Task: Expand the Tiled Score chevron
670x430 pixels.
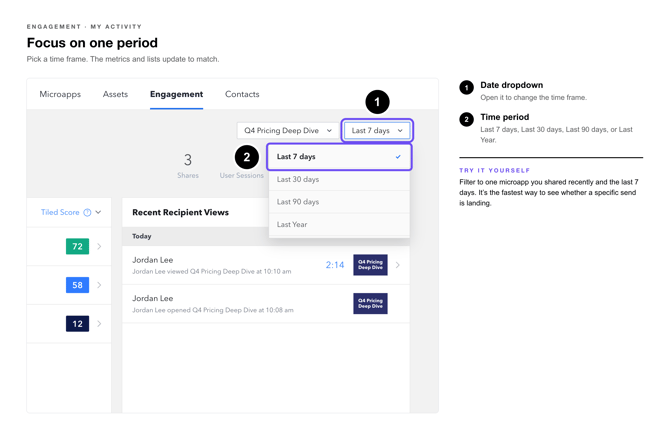Action: (98, 212)
